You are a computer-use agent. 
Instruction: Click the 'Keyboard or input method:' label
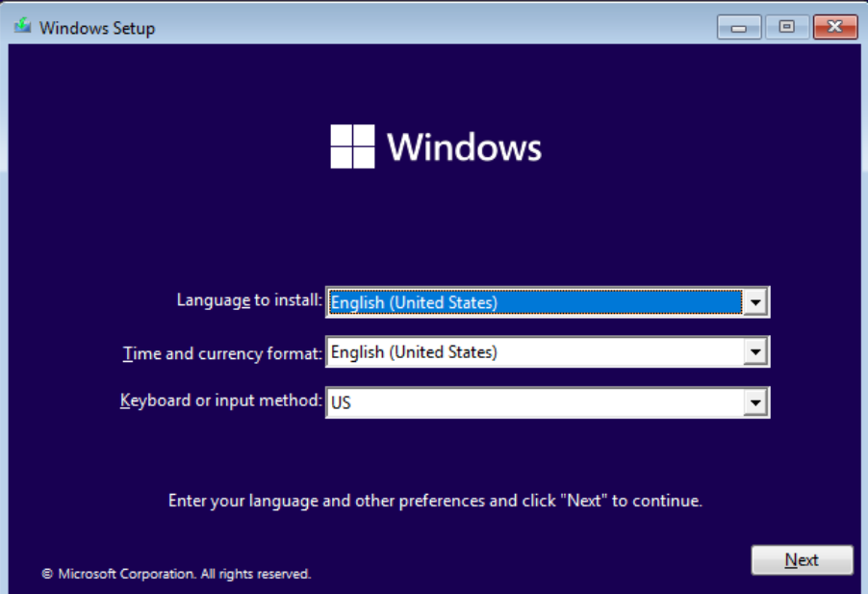pyautogui.click(x=221, y=400)
